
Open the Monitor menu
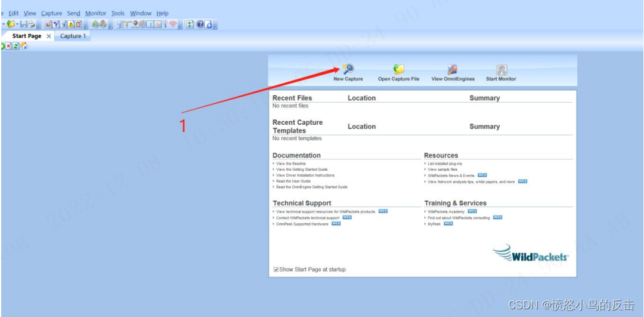pos(95,13)
